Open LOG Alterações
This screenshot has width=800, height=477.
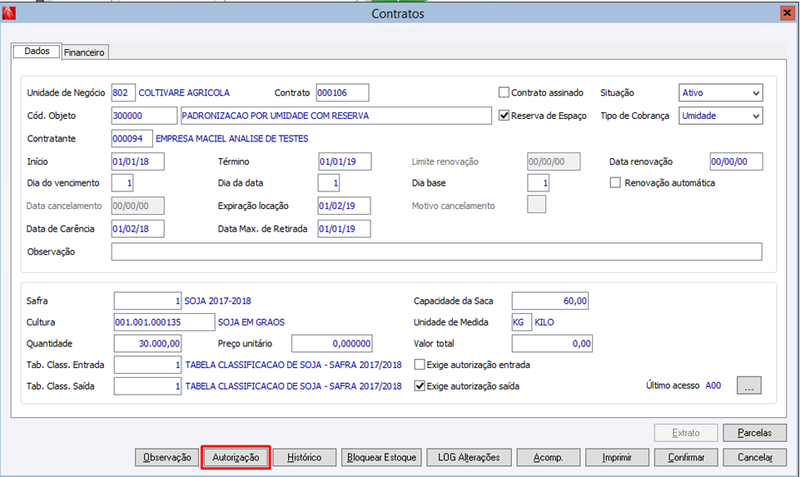coord(469,457)
